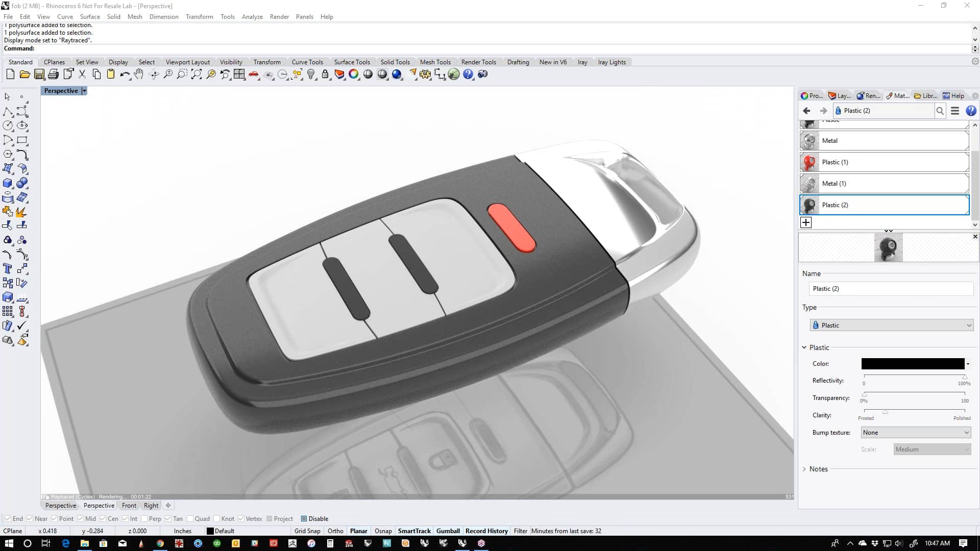Toggle the Gumball in the status bar
980x551 pixels.
pyautogui.click(x=448, y=531)
